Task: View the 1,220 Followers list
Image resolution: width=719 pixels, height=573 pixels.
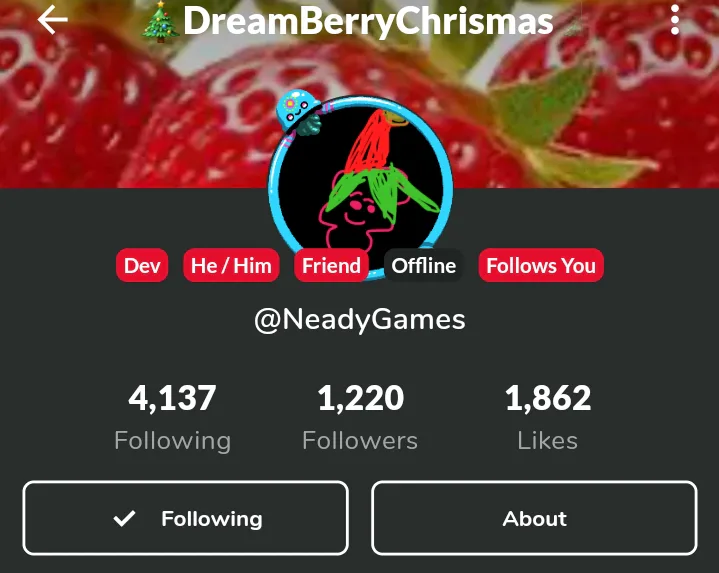Action: tap(360, 417)
